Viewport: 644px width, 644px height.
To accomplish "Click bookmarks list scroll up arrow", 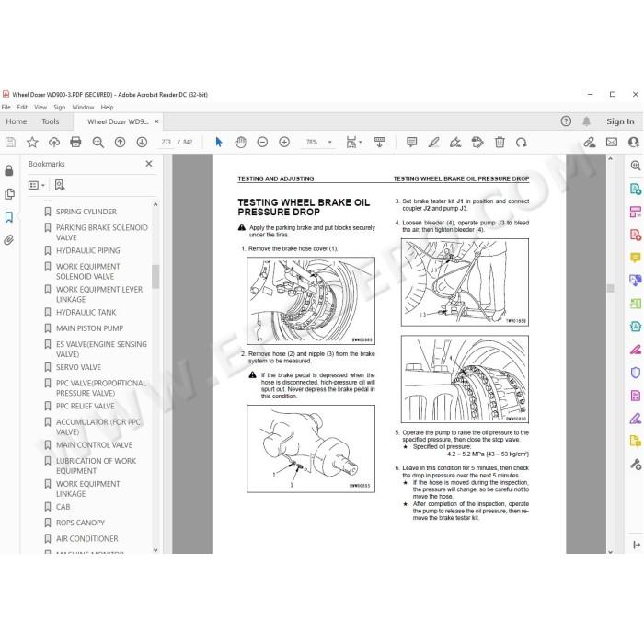I will (x=155, y=204).
